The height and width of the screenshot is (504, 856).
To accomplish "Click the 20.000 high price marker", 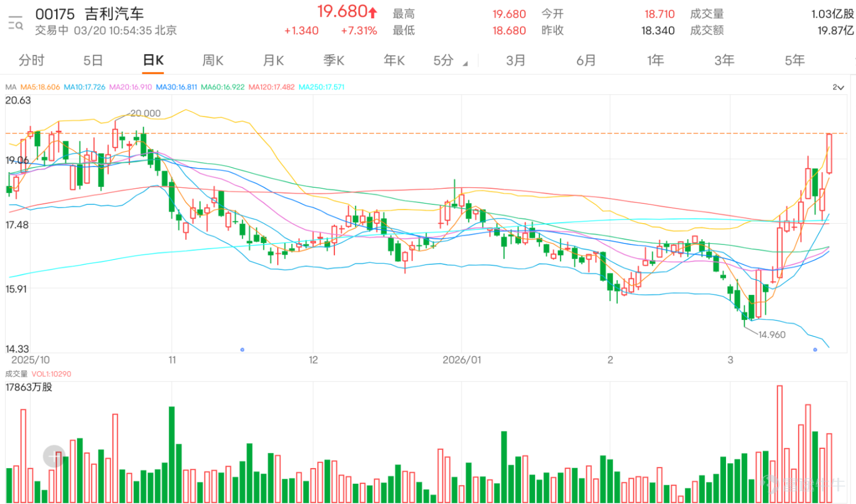I will coord(145,113).
